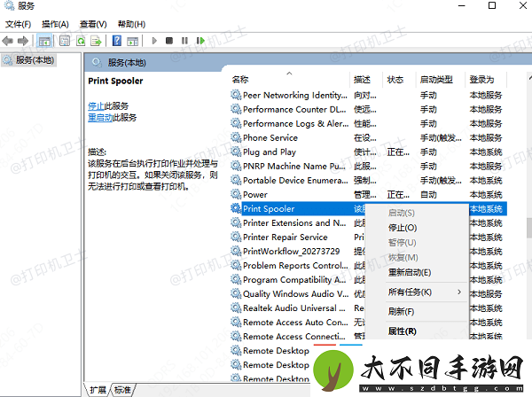This screenshot has width=532, height=397.
Task: Select the Problem Reports Control... service
Action: [x=295, y=266]
